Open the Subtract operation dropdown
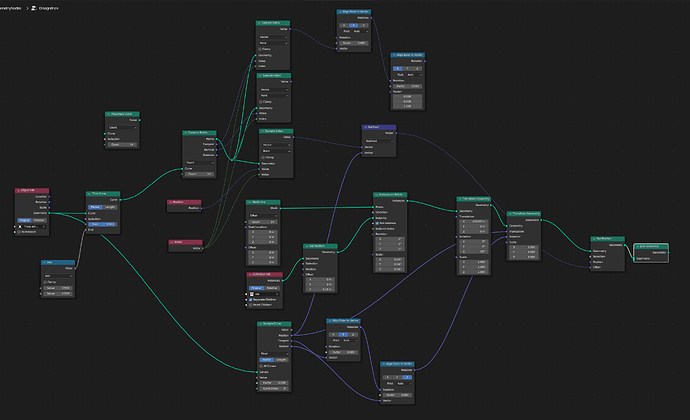The width and height of the screenshot is (690, 420). [379, 141]
